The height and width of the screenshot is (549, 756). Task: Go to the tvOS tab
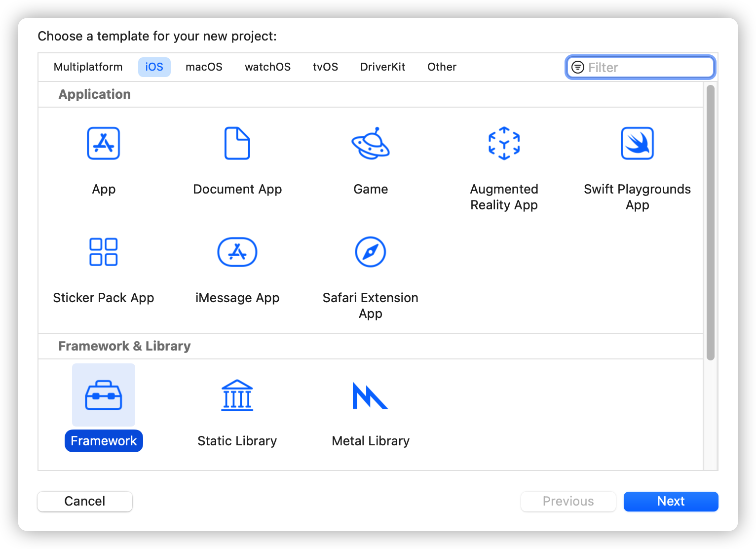[326, 67]
